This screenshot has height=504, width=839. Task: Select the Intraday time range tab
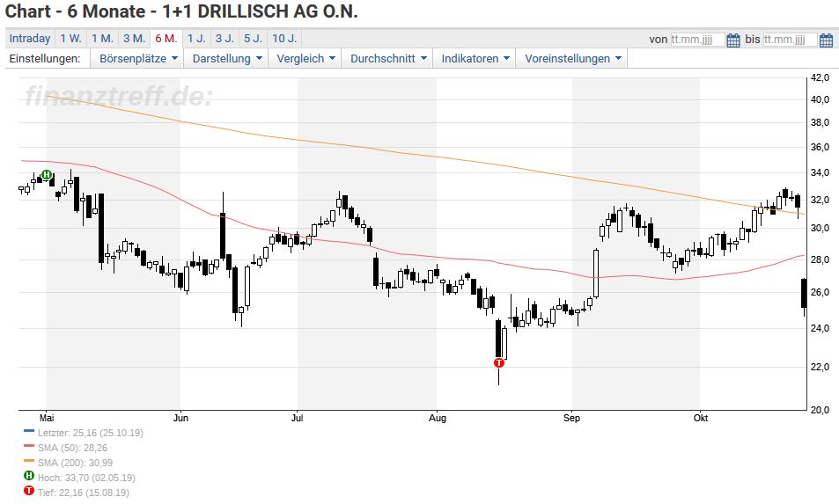tap(30, 39)
